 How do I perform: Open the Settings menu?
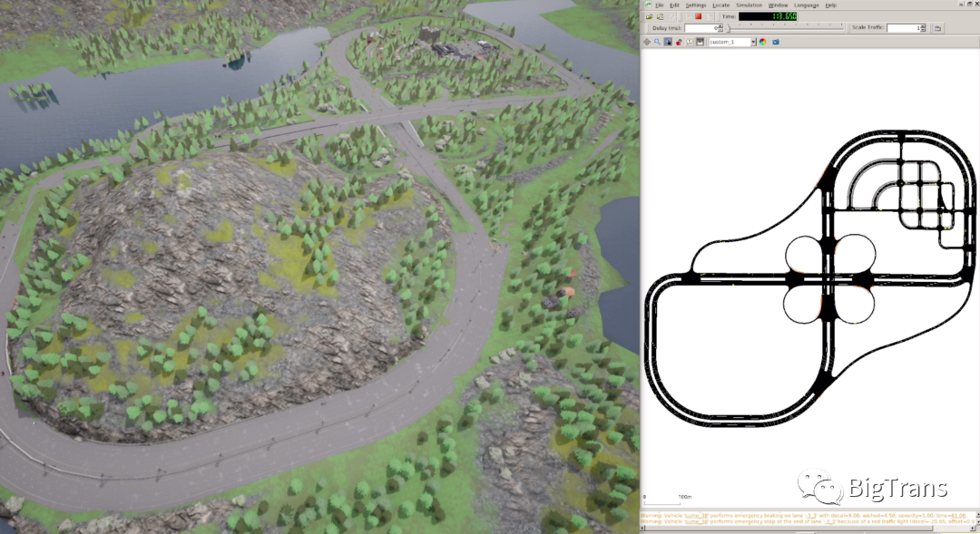tap(696, 5)
